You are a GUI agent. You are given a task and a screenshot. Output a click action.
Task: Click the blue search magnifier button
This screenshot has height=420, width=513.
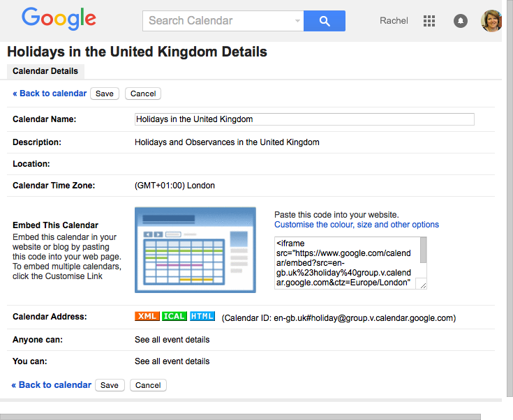[325, 21]
